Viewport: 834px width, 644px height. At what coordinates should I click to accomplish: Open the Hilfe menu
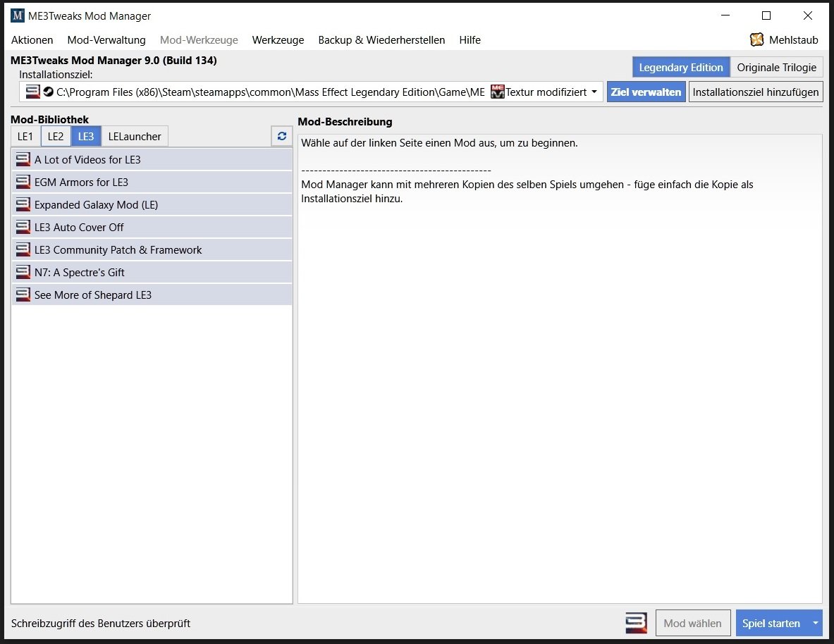click(x=470, y=40)
